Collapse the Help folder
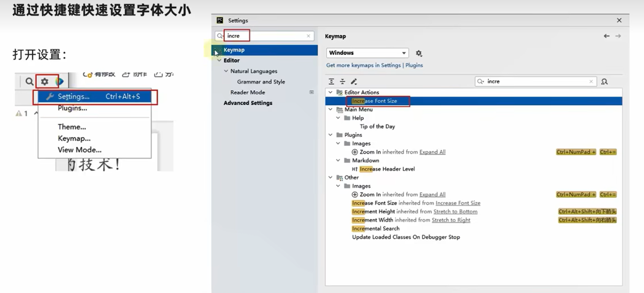Viewport: 644px width, 293px height. pyautogui.click(x=338, y=118)
